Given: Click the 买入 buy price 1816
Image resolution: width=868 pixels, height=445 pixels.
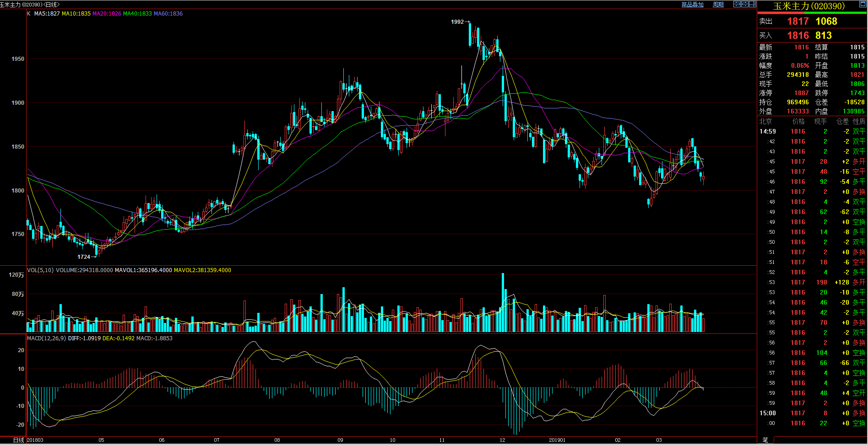Looking at the screenshot, I should point(797,36).
